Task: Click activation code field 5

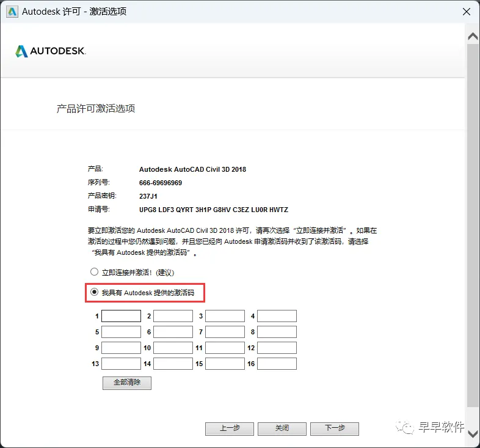Action: [x=122, y=332]
